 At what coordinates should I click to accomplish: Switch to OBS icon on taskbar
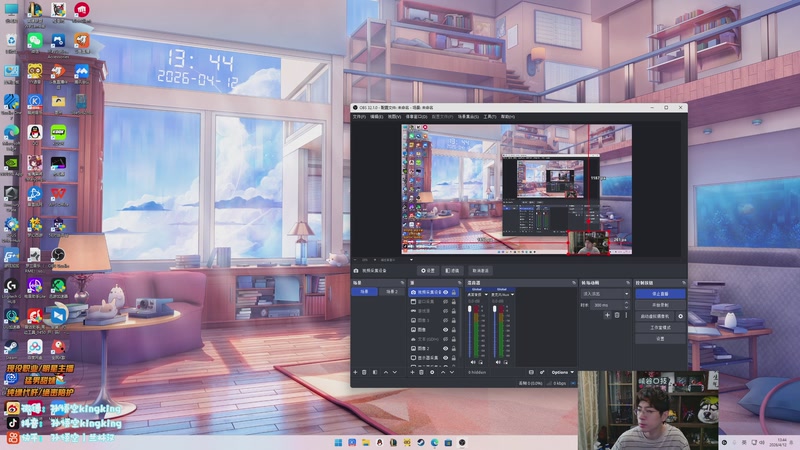click(462, 442)
